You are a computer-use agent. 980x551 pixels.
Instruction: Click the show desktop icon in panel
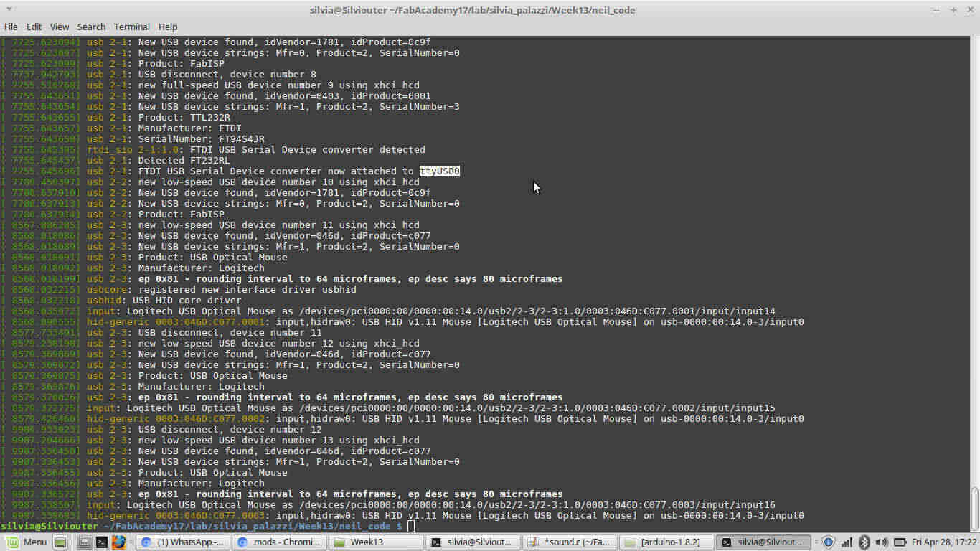(x=61, y=542)
